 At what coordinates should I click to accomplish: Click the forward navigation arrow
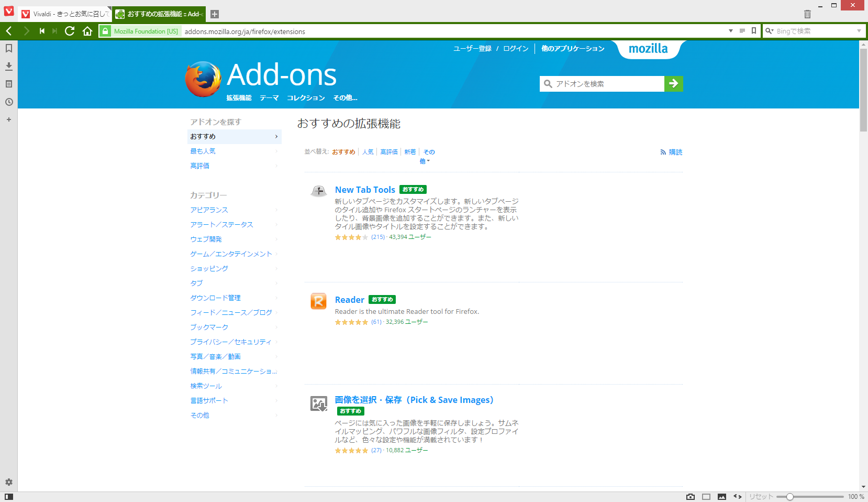pos(26,31)
